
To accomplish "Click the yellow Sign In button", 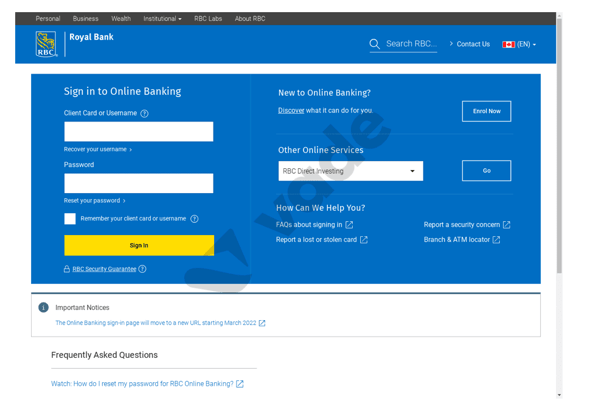I will click(139, 245).
